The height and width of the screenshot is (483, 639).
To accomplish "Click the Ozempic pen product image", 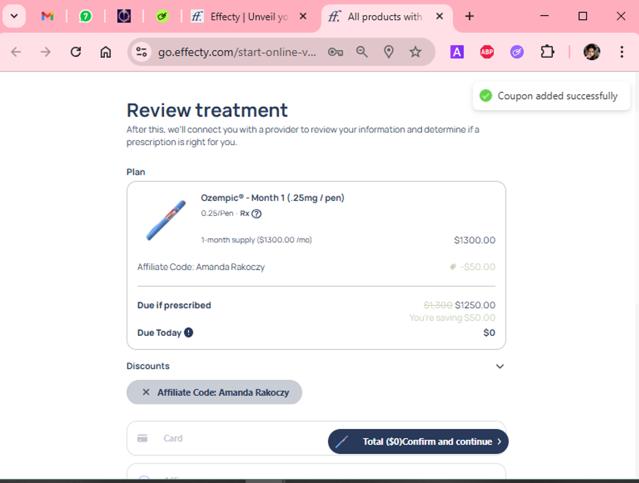I will coord(166,220).
